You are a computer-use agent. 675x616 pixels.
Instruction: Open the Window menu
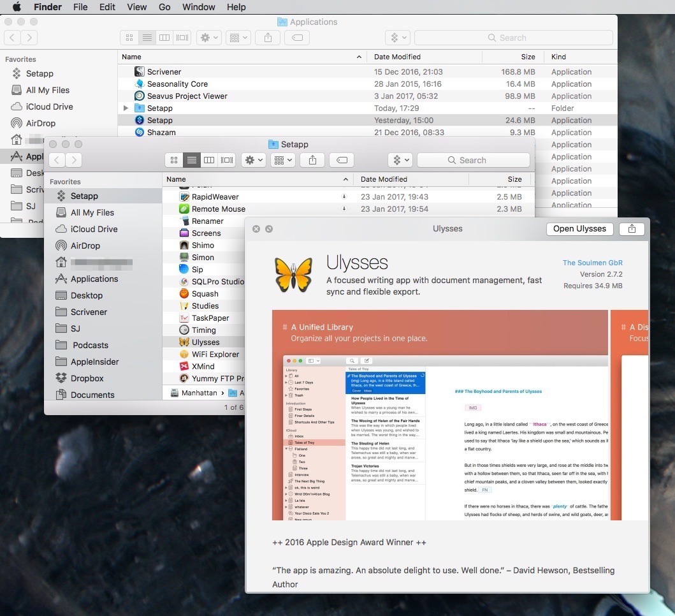point(198,7)
